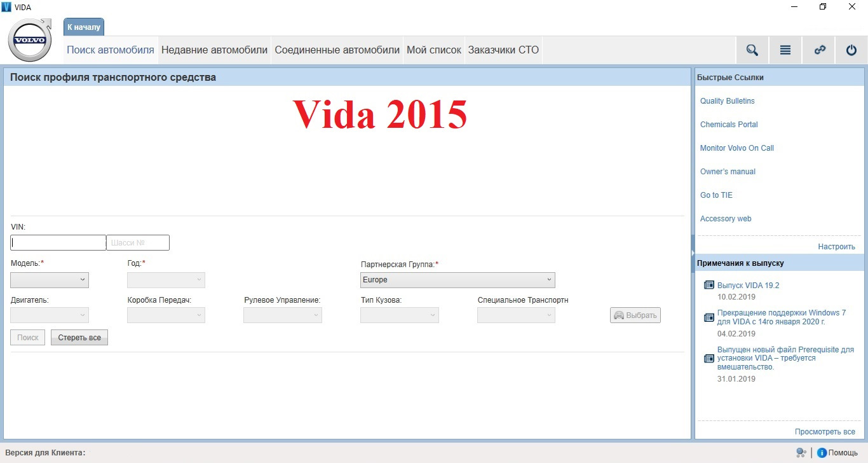Open the search magnifier icon in toolbar
This screenshot has height=463, width=868.
coord(752,50)
